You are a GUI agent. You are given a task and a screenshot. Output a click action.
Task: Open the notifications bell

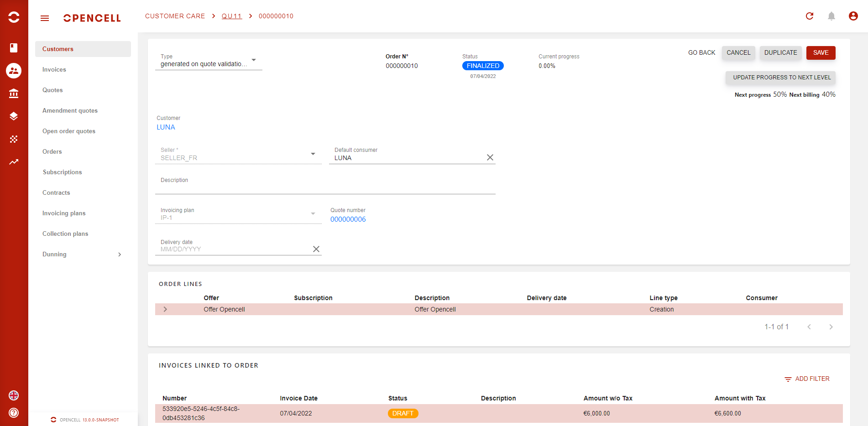[831, 16]
